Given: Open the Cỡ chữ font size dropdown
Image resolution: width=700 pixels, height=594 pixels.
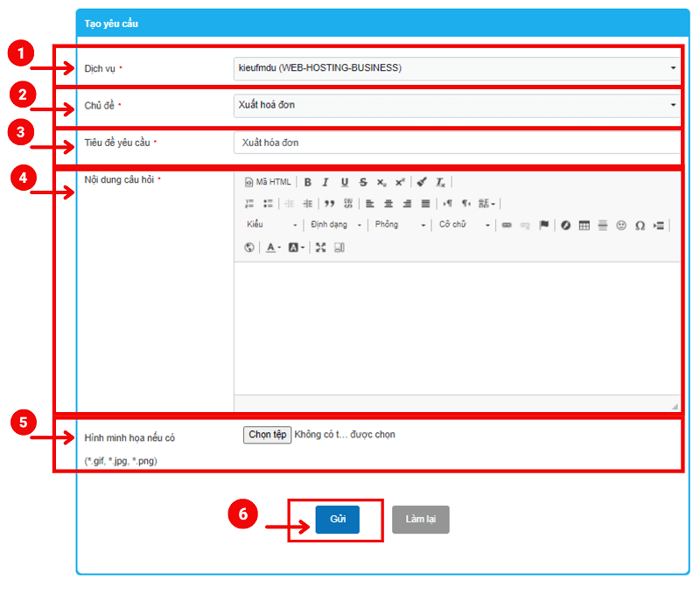Looking at the screenshot, I should pos(465,225).
